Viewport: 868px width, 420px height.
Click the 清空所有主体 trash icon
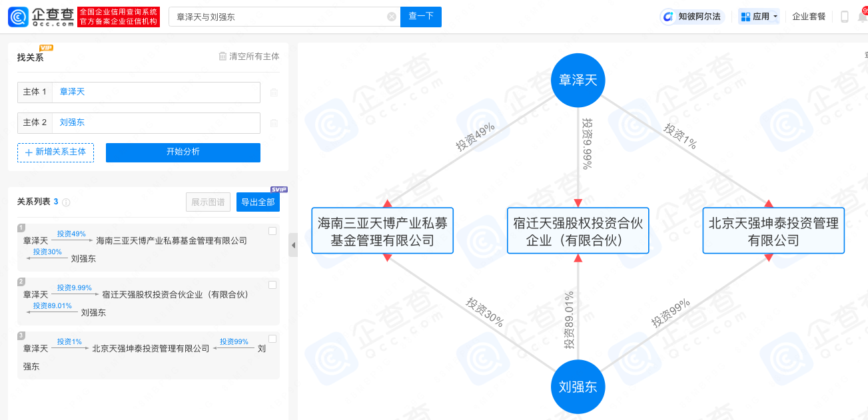222,57
